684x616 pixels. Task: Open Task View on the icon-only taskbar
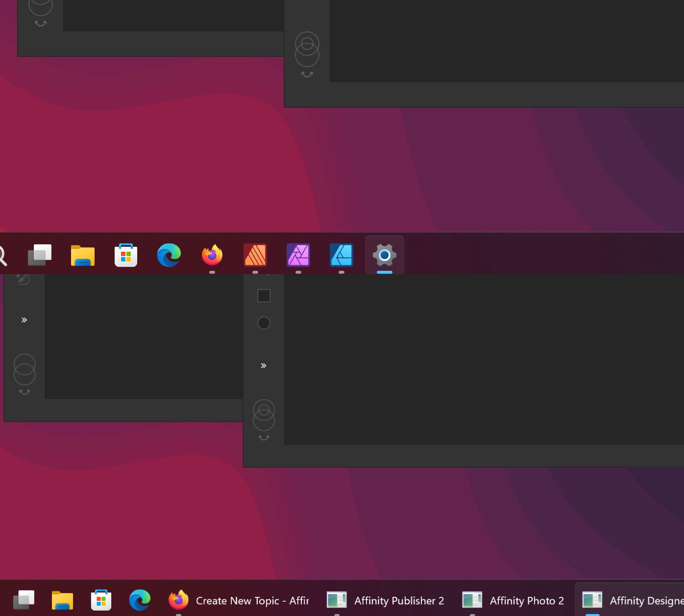pyautogui.click(x=40, y=255)
